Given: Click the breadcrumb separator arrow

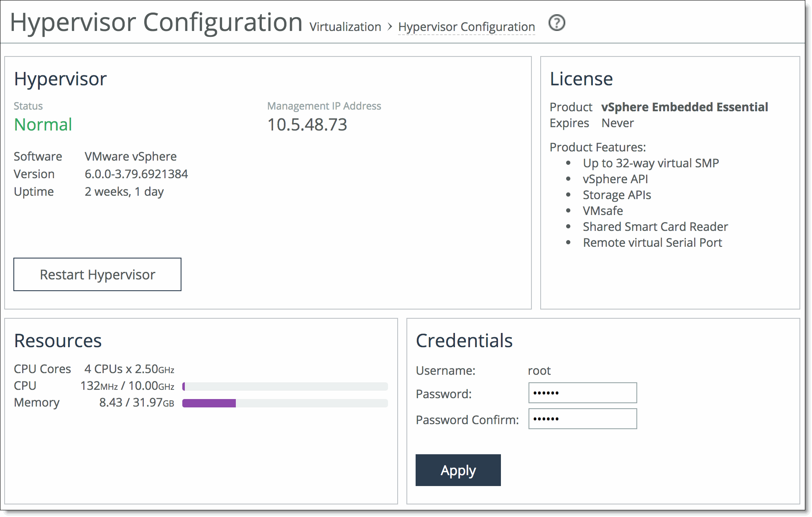Looking at the screenshot, I should (390, 26).
